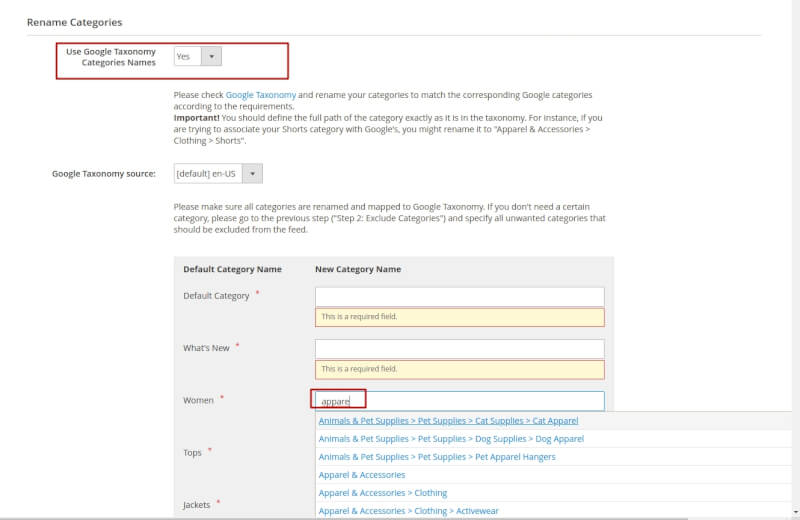The height and width of the screenshot is (520, 800).
Task: Click the Tops category row label
Action: click(193, 453)
